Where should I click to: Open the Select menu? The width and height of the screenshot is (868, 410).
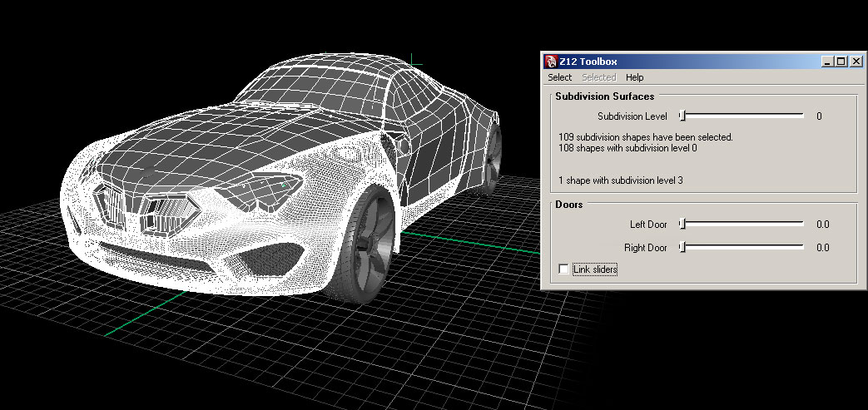(x=559, y=77)
